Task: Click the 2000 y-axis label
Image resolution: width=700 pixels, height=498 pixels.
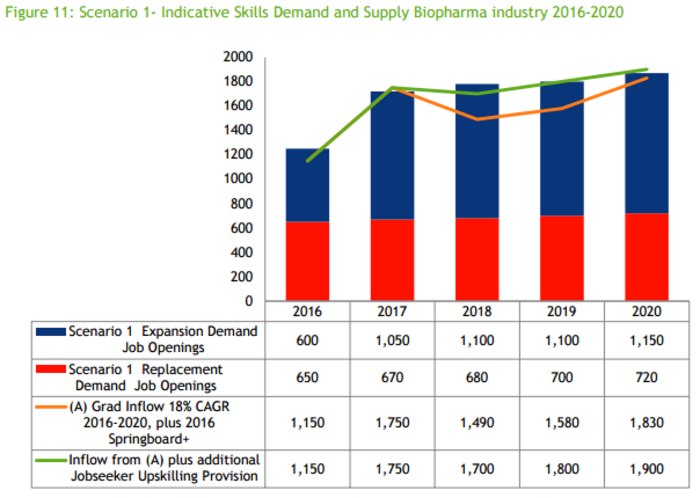Action: [x=238, y=57]
